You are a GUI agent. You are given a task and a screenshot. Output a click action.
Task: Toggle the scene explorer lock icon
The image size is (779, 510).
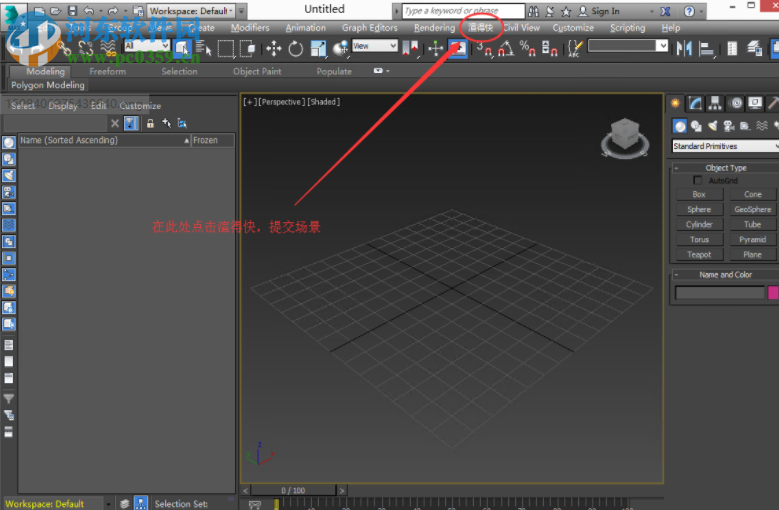pos(150,123)
